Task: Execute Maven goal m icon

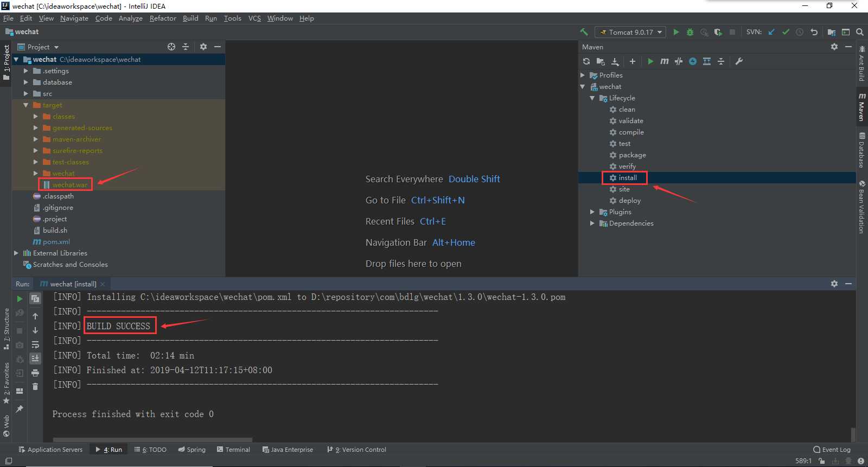Action: 665,61
